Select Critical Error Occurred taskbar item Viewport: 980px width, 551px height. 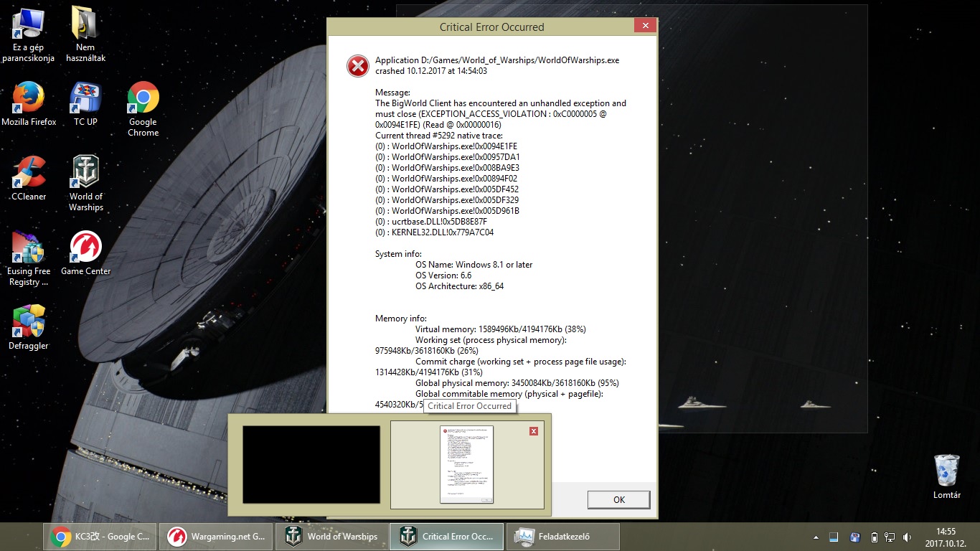click(446, 536)
